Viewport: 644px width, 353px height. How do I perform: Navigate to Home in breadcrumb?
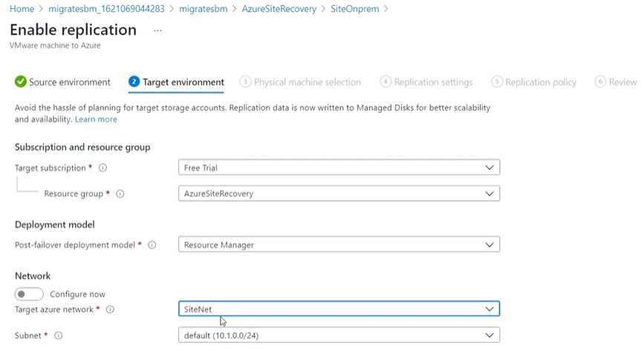[x=22, y=9]
